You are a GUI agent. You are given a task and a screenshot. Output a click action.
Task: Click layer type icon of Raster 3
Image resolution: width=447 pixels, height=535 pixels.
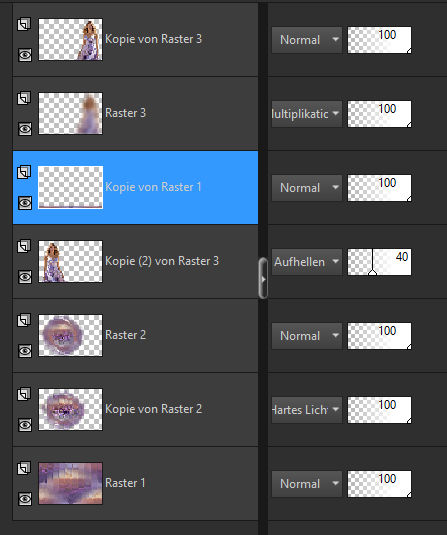coord(24,98)
